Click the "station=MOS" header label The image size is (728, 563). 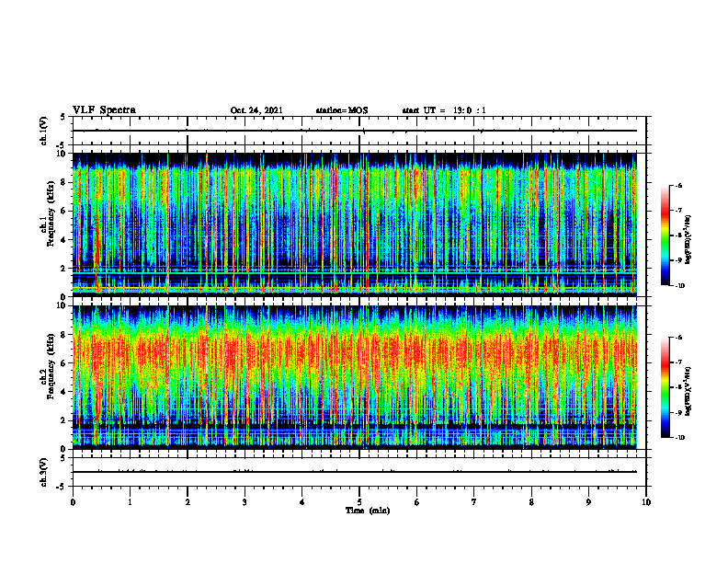342,110
